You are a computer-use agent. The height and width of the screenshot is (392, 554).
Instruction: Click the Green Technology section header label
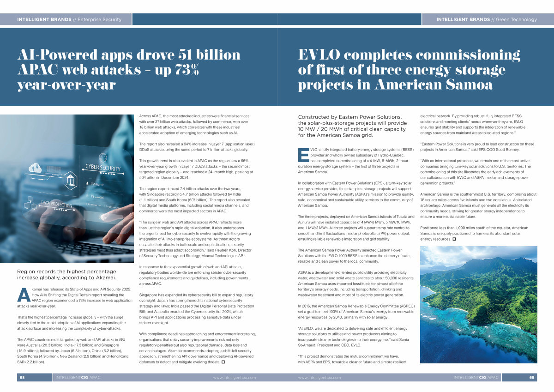coord(487,19)
